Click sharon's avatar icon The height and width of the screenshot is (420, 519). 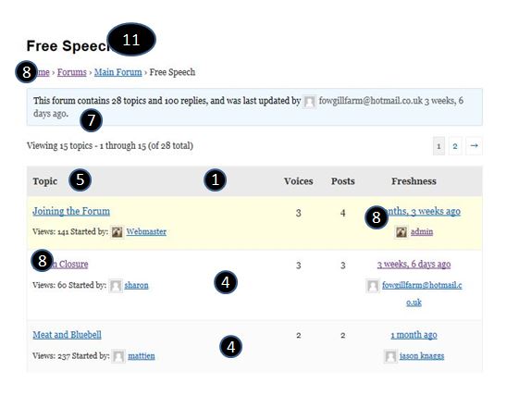[116, 285]
